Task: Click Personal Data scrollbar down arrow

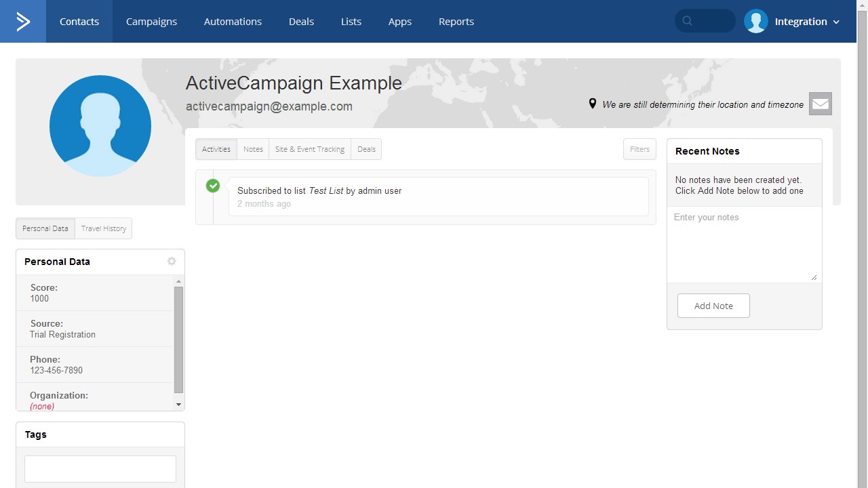Action: point(178,405)
